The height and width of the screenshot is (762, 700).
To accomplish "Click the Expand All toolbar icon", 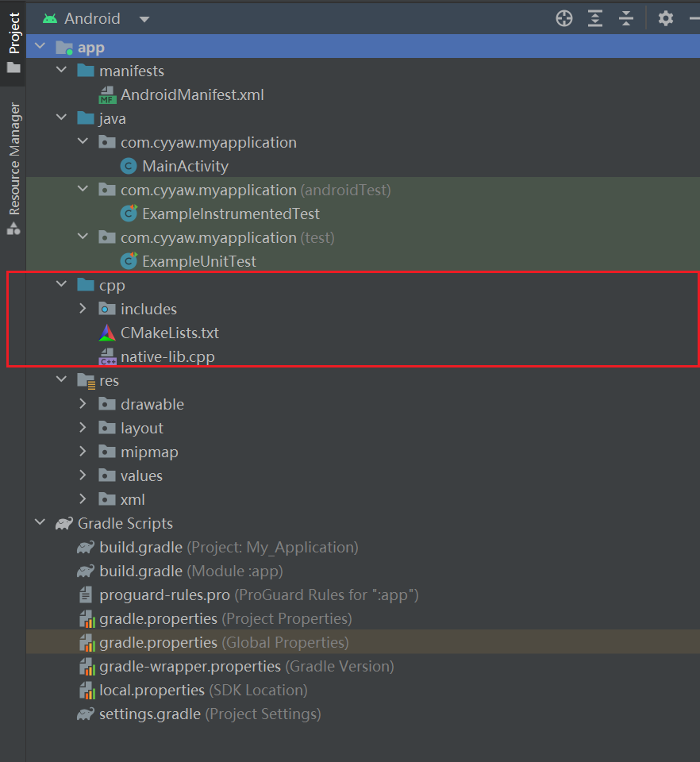I will [595, 18].
